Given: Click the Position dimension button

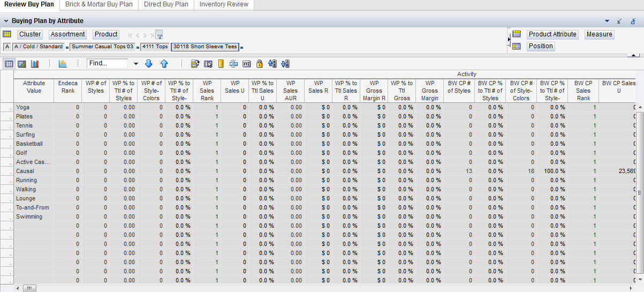Looking at the screenshot, I should [x=541, y=46].
